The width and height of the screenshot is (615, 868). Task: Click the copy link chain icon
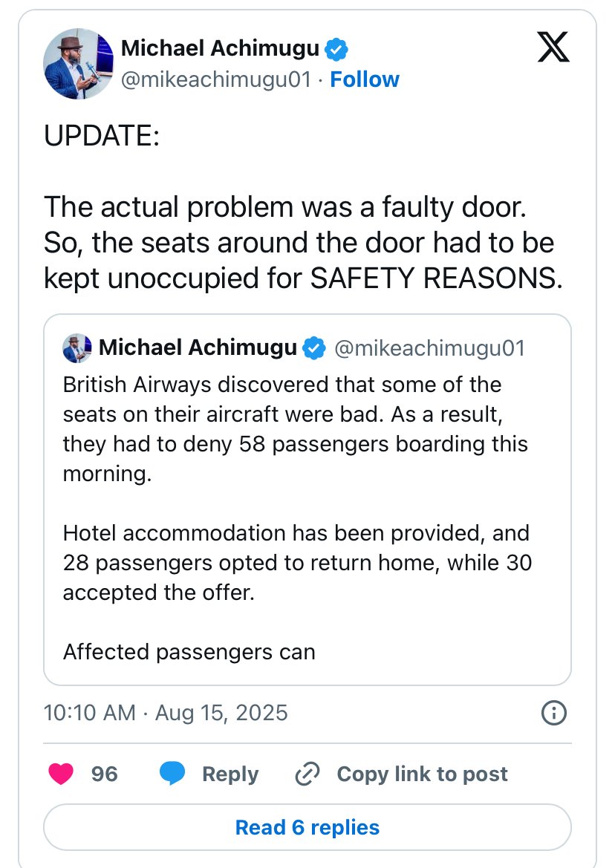pyautogui.click(x=307, y=774)
